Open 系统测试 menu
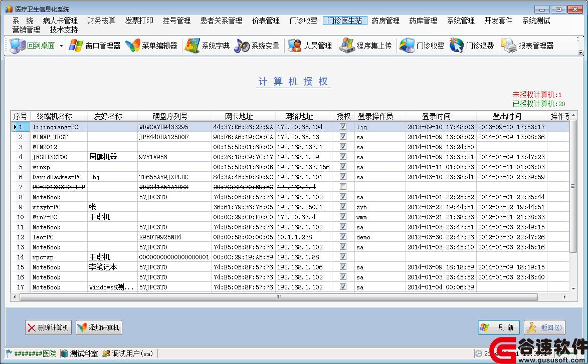 pos(536,21)
